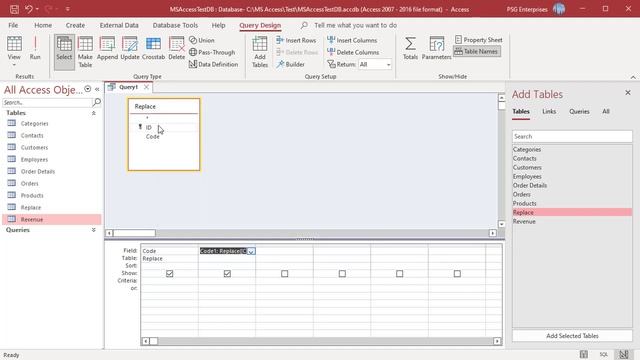
Task: Click the Undo arrow icon
Action: [29, 9]
